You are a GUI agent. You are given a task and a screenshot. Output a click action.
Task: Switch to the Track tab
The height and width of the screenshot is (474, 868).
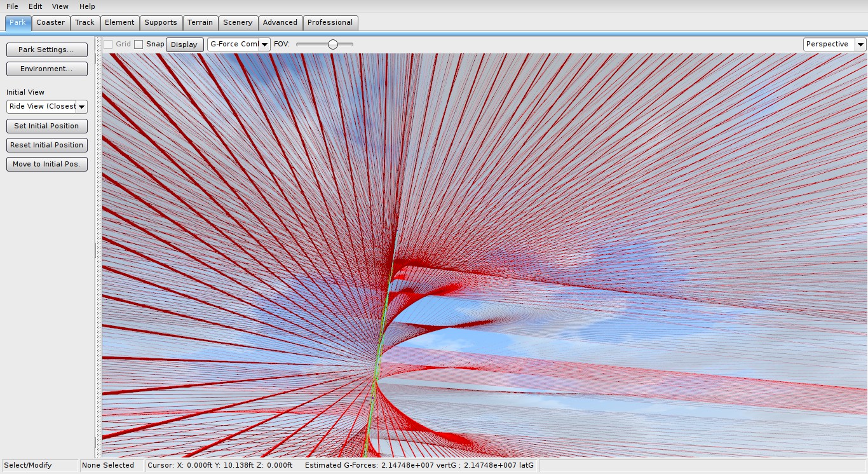click(85, 22)
